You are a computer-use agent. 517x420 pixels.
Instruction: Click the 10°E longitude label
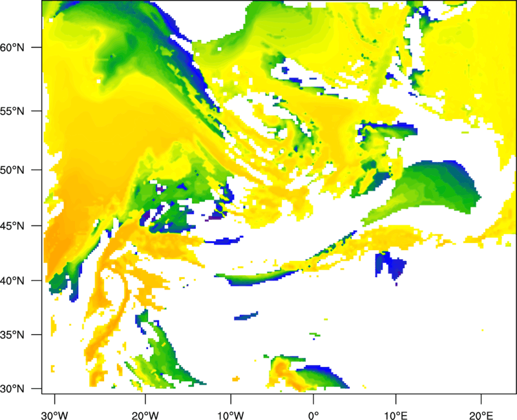click(x=396, y=415)
